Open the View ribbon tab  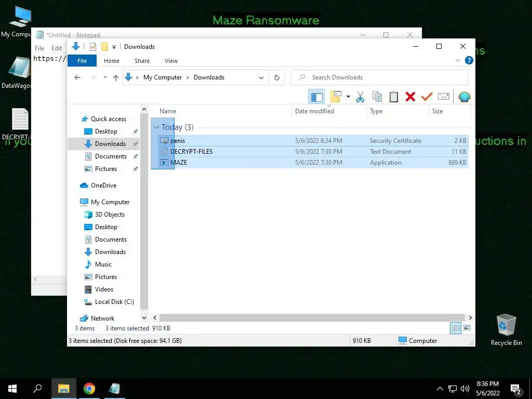171,61
